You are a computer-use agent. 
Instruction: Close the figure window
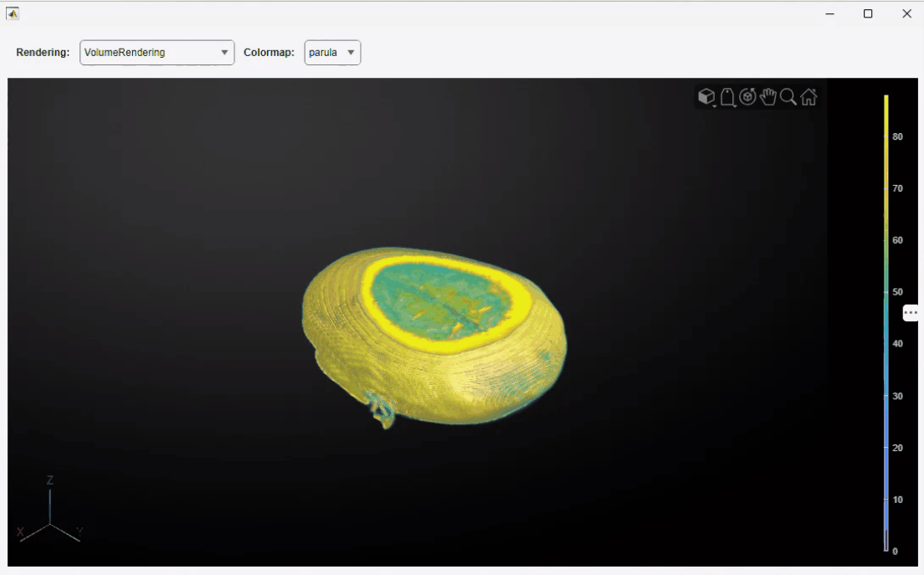(907, 13)
